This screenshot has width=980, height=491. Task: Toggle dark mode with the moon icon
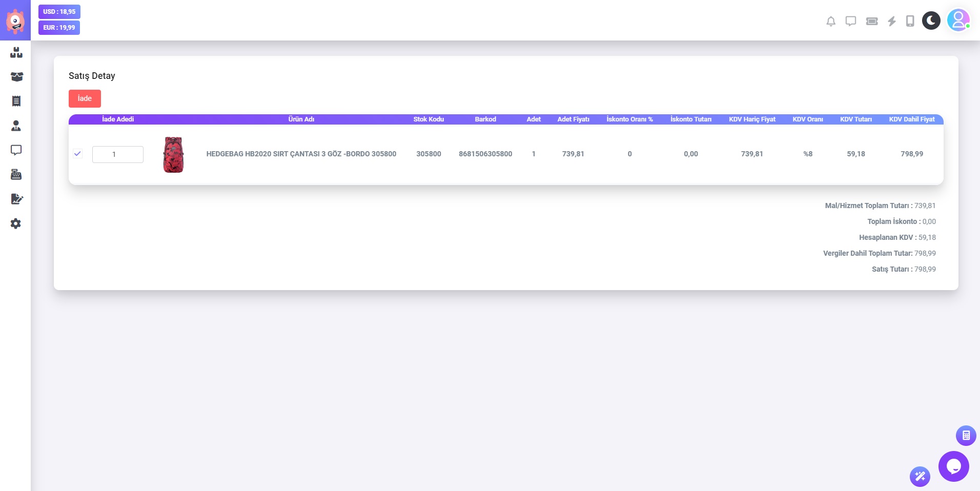click(931, 21)
